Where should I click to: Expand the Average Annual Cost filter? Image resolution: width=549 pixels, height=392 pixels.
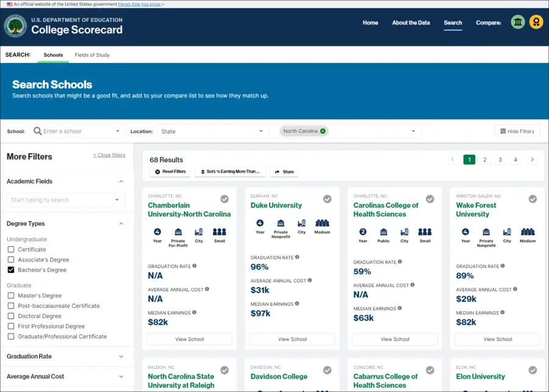click(121, 377)
